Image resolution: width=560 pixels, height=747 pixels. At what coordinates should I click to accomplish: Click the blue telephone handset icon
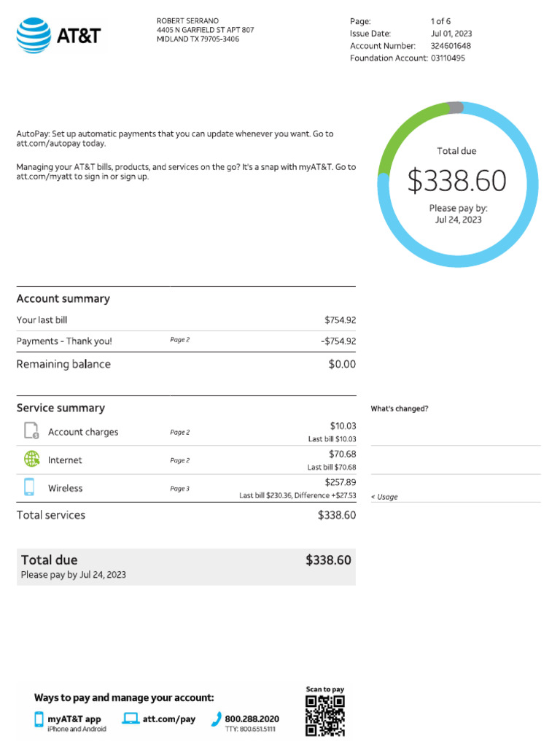point(216,719)
